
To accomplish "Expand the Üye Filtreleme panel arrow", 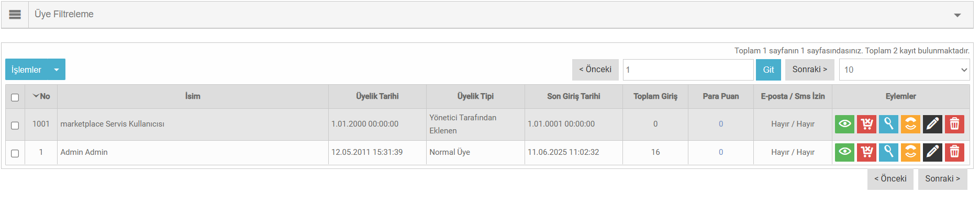I will pyautogui.click(x=957, y=15).
